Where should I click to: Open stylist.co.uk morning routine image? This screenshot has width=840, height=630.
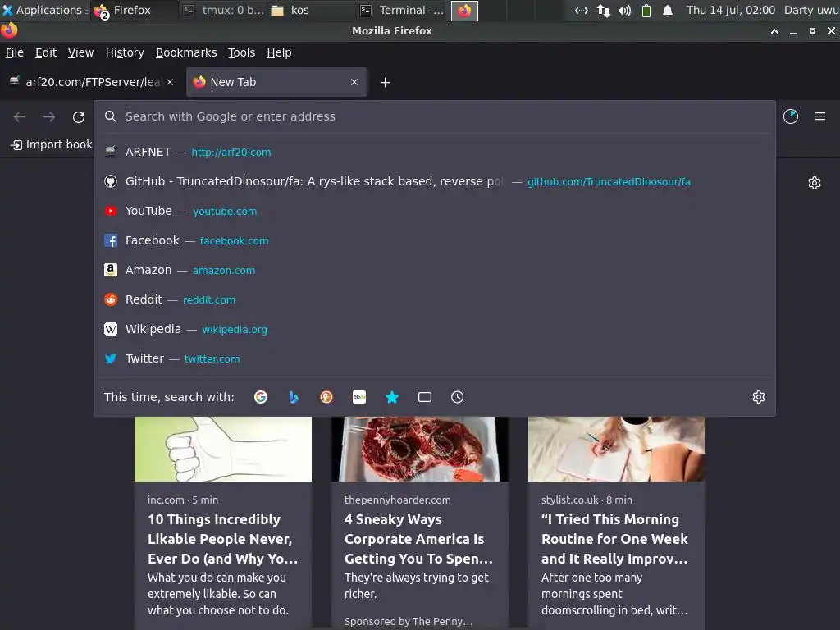pyautogui.click(x=617, y=449)
